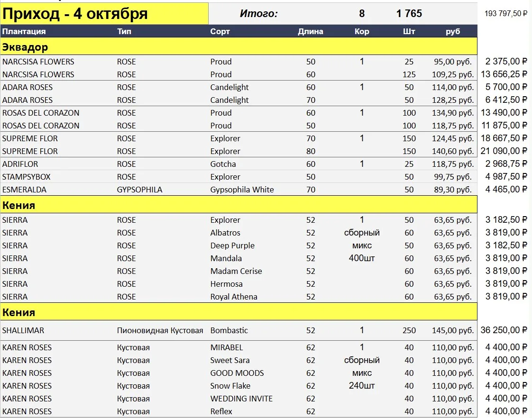The image size is (532, 418).
Task: Select the price cell 95,00 руб.
Action: coord(453,62)
